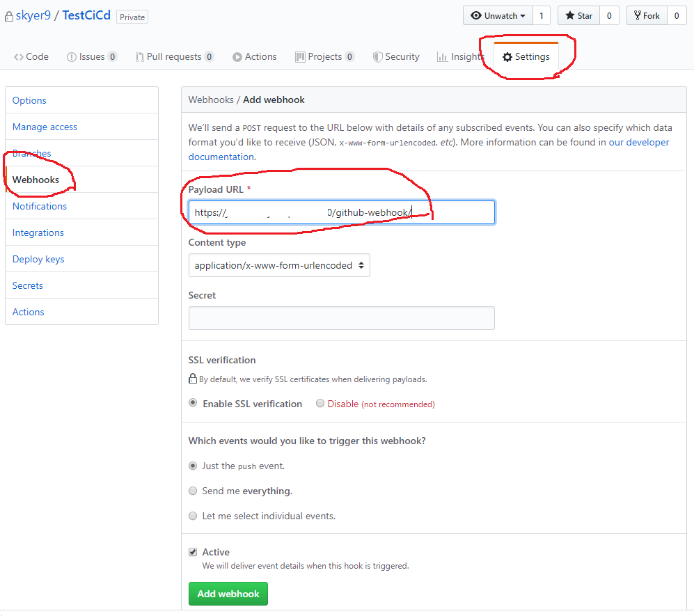Open the Insights tab
This screenshot has width=694, height=616.
pyautogui.click(x=461, y=56)
